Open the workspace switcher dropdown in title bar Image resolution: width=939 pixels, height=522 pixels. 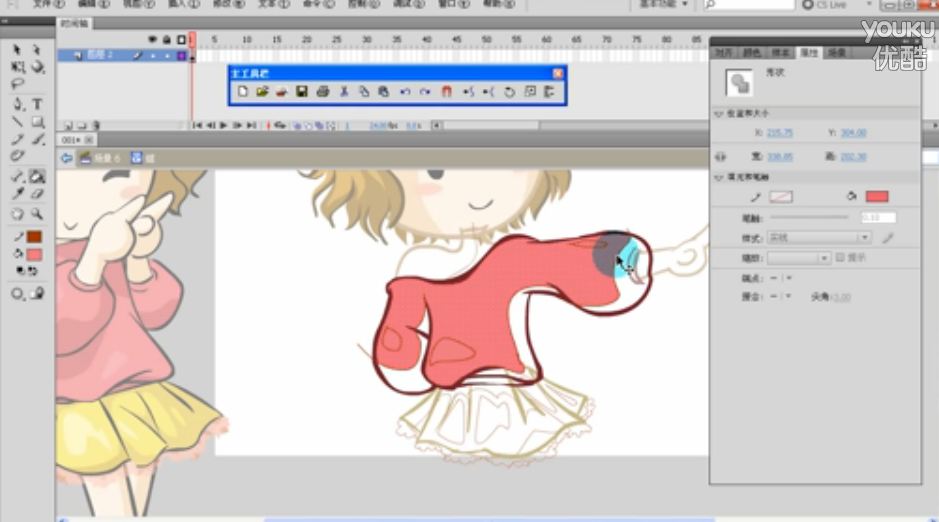pyautogui.click(x=664, y=4)
